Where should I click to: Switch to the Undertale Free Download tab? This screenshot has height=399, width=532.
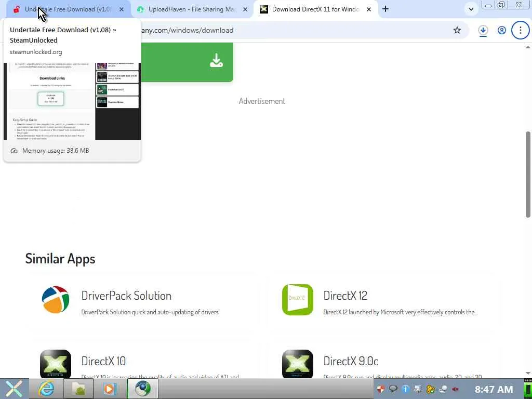[68, 9]
